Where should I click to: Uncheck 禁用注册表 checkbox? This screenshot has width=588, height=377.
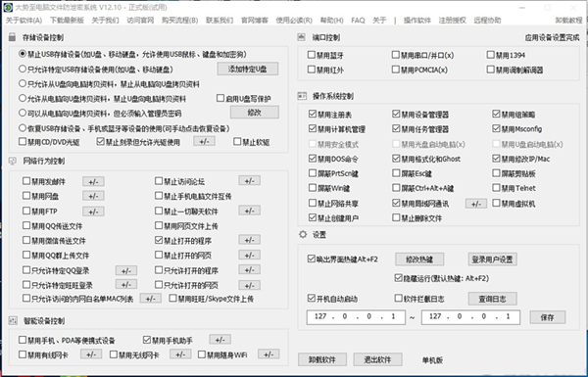(313, 114)
